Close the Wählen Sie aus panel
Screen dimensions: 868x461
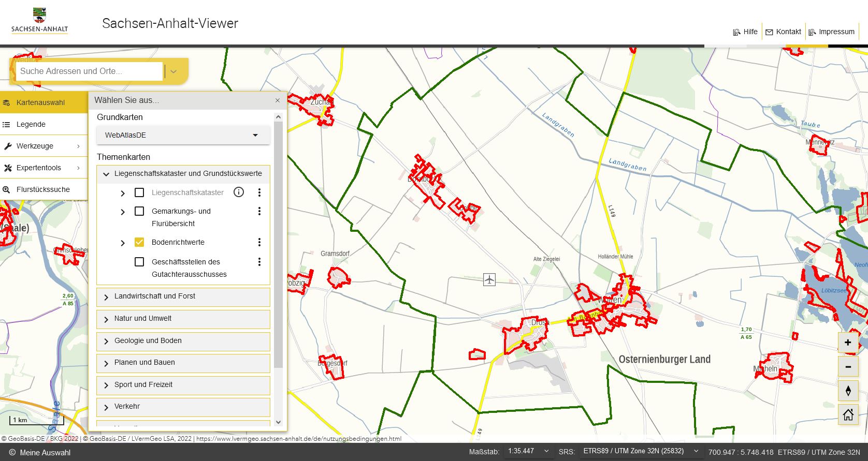[x=278, y=100]
